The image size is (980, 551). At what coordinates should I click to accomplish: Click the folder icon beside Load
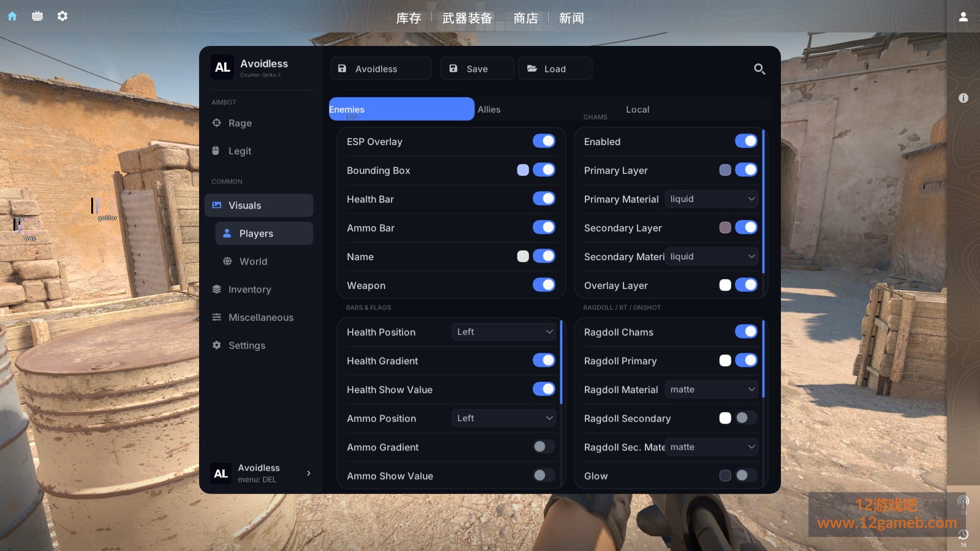tap(532, 69)
